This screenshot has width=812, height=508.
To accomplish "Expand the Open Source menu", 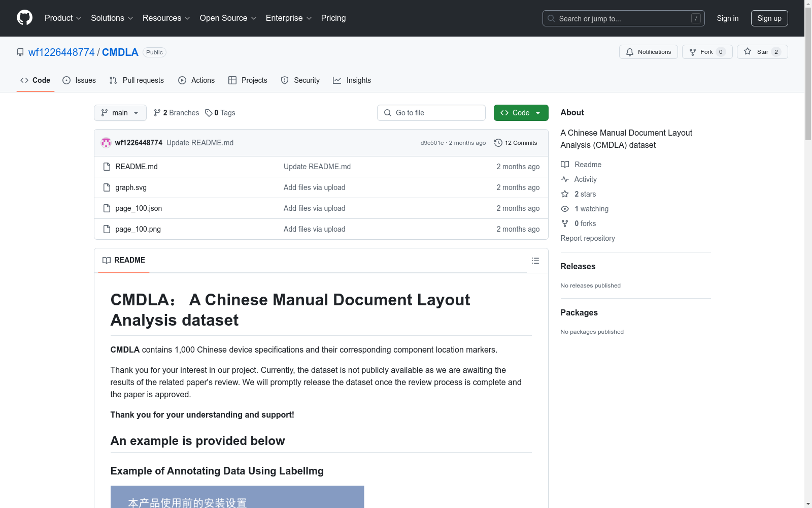I will pos(228,18).
